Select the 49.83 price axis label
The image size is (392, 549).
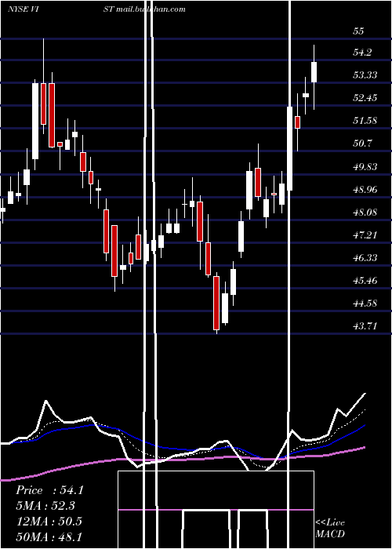coord(365,166)
